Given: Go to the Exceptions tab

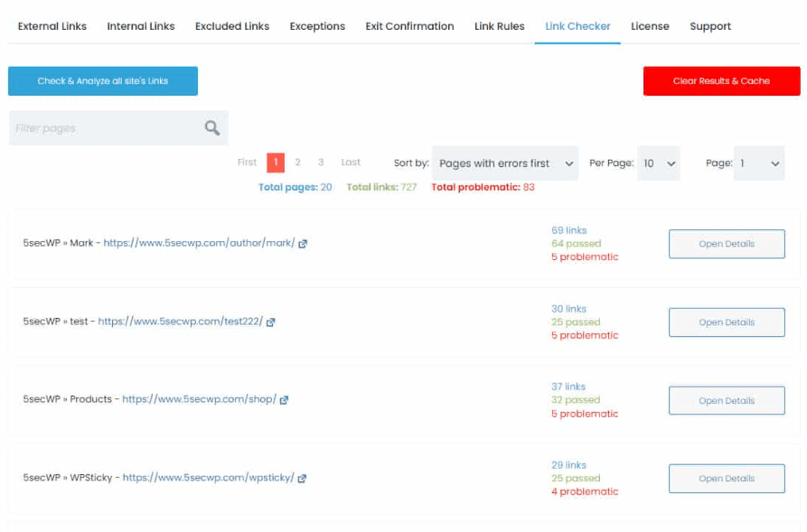Looking at the screenshot, I should (x=317, y=26).
